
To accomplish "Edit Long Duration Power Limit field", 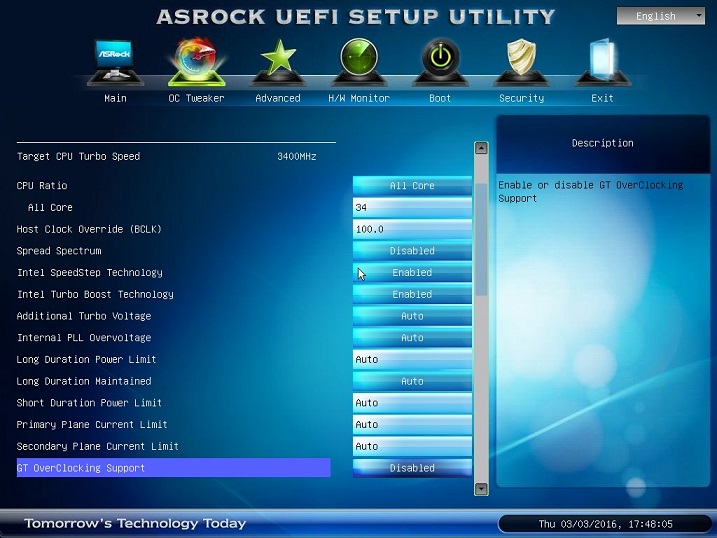I will point(412,359).
